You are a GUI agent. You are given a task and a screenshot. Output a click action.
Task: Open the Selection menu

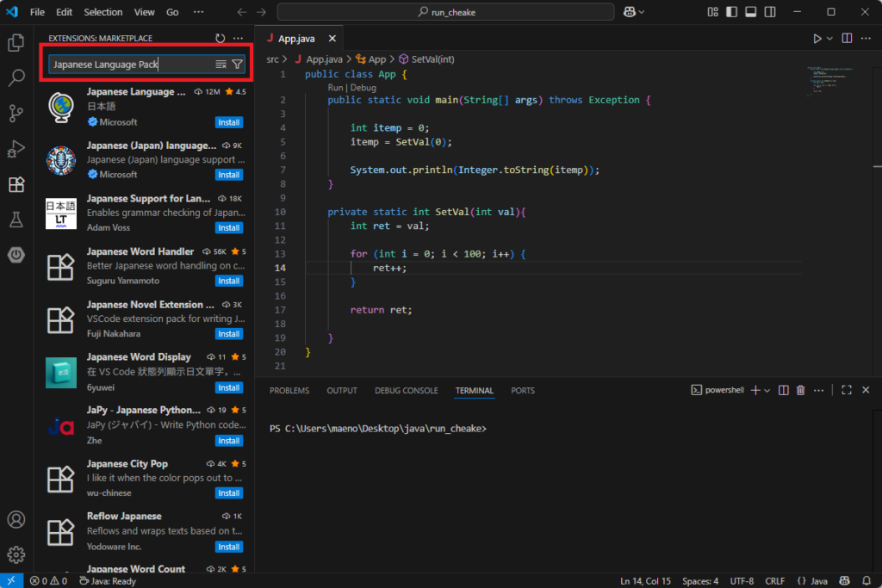pyautogui.click(x=103, y=12)
